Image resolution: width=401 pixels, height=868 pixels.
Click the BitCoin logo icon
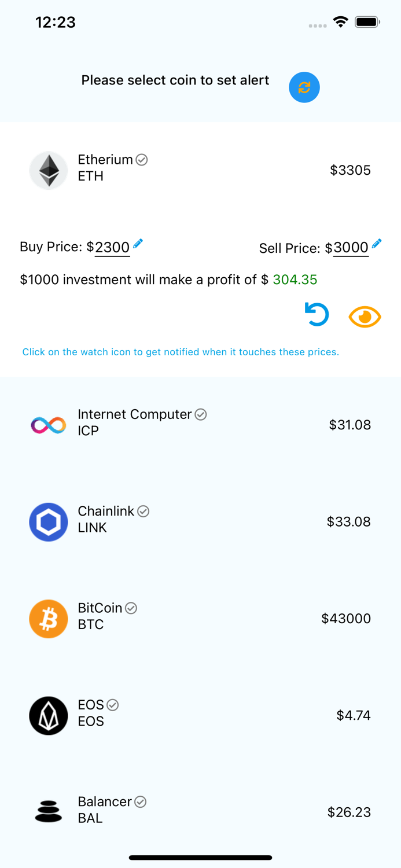[x=49, y=619]
